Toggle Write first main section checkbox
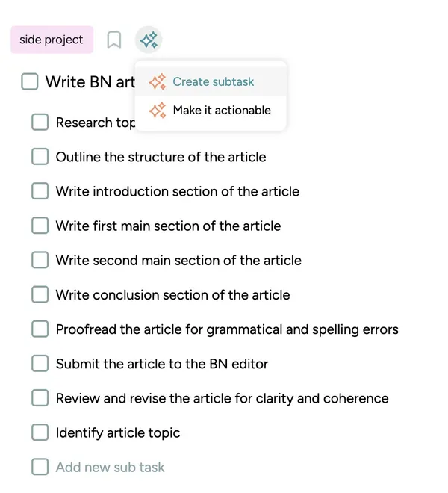Screen dimensions: 448x493 40,226
